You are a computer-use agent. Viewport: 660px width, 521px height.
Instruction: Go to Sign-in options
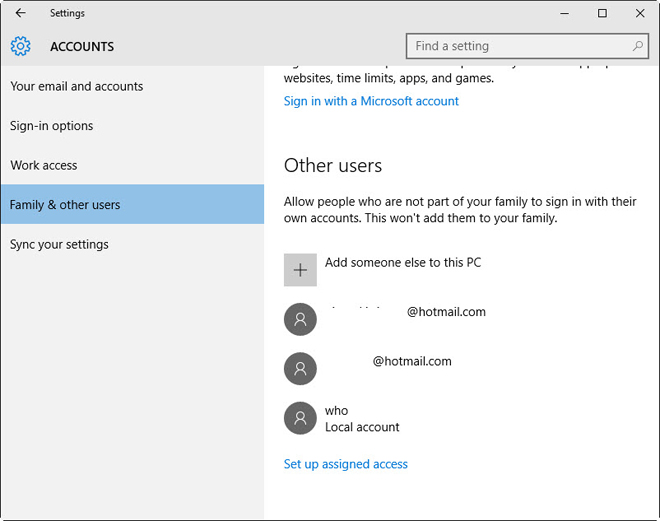52,126
